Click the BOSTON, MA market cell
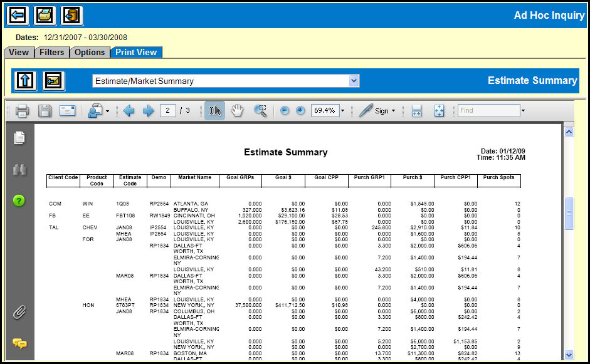 pyautogui.click(x=190, y=353)
